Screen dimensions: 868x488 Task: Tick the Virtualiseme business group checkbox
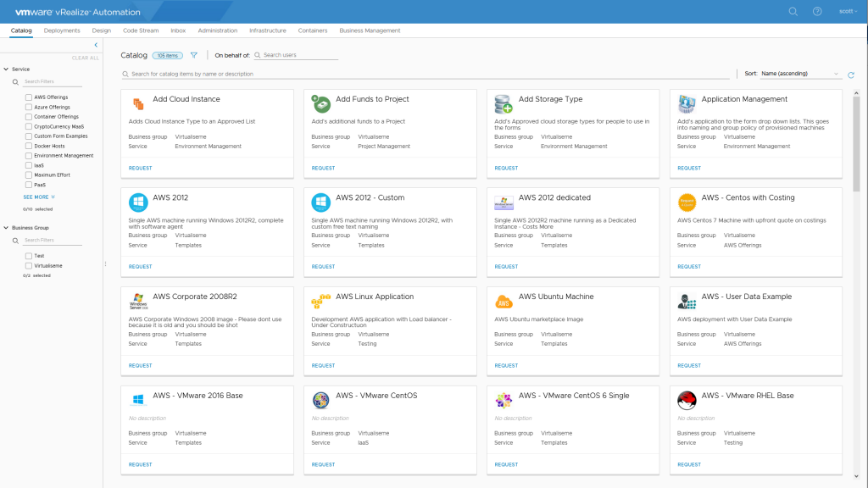point(28,265)
